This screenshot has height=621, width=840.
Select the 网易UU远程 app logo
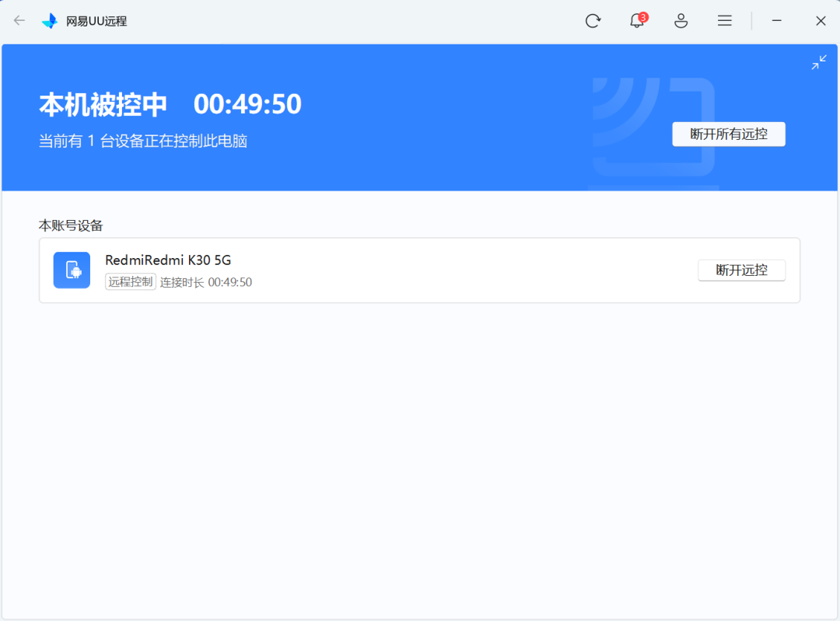pos(49,20)
